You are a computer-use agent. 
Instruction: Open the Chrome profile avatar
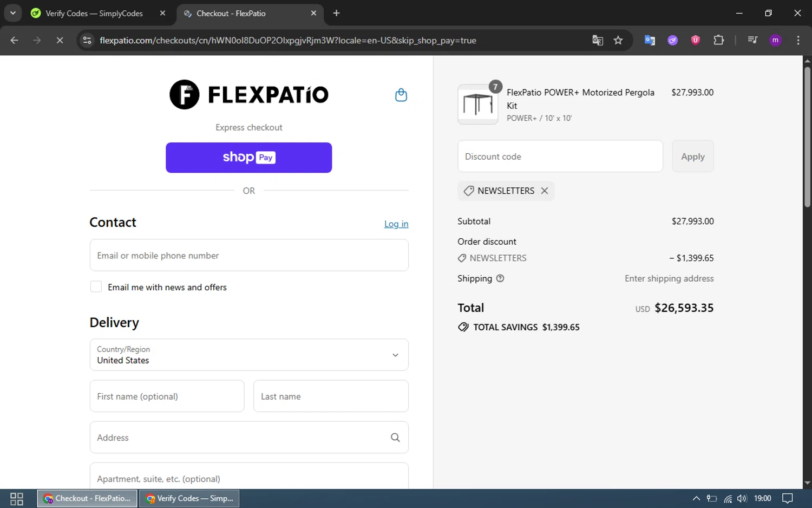pos(775,40)
